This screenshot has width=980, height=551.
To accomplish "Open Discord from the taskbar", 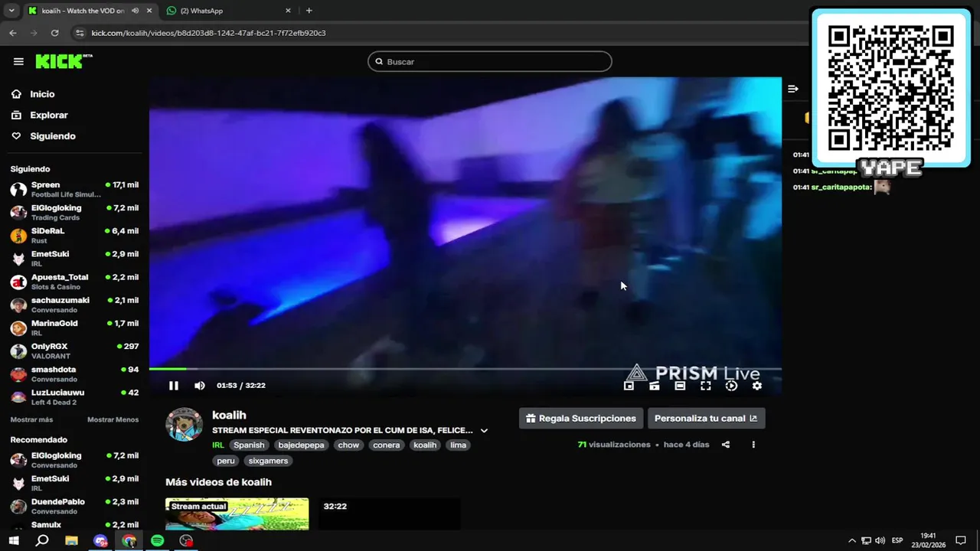I will pos(100,540).
